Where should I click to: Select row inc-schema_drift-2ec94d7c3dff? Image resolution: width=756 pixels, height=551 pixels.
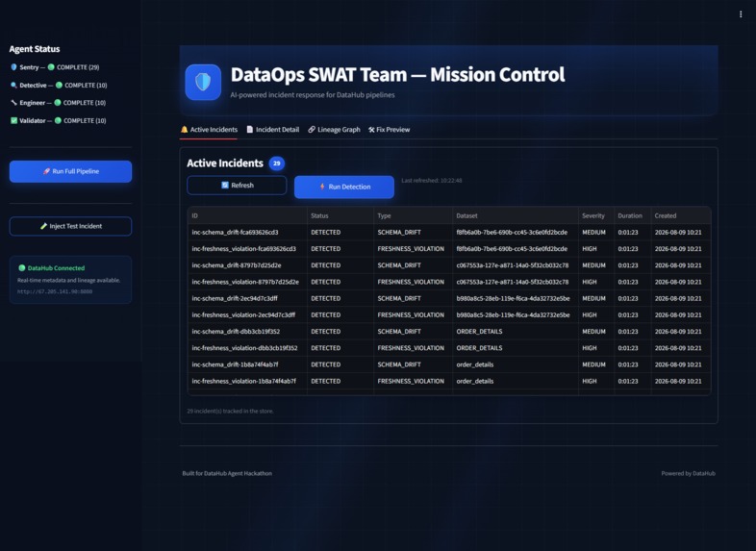tap(449, 298)
